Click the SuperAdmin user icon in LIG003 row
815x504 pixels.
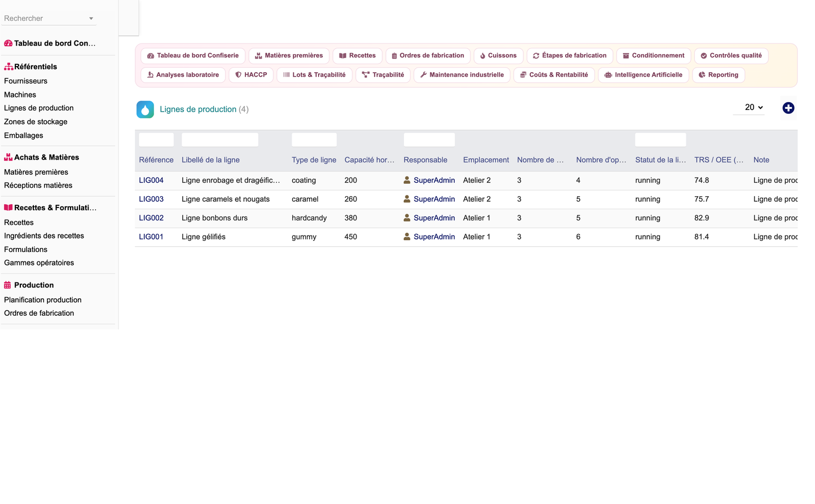[407, 199]
